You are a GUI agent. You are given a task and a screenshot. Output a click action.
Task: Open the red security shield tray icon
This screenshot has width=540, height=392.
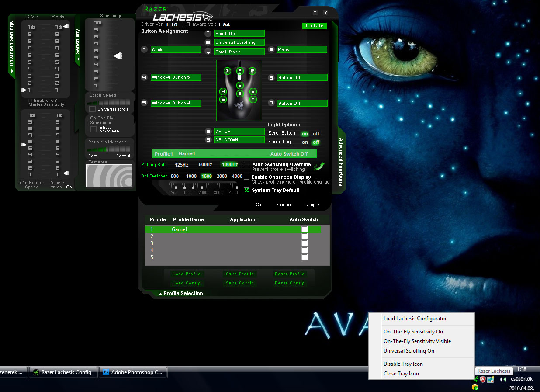(483, 379)
